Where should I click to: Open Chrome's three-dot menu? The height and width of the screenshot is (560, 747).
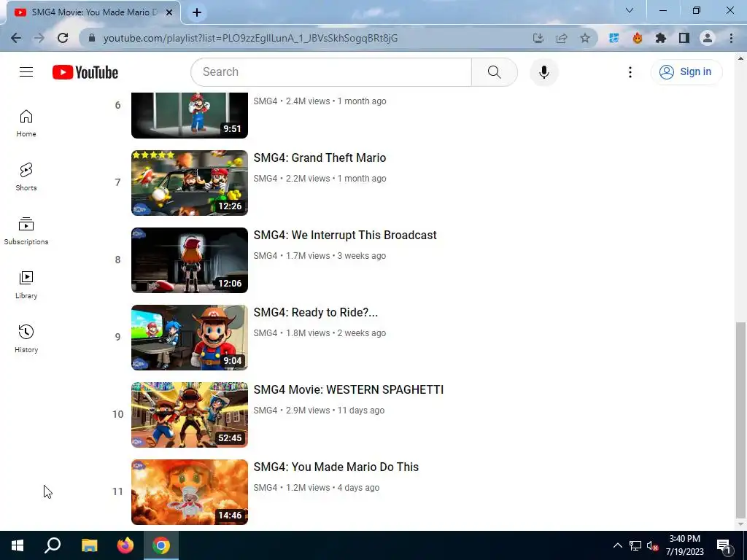[x=731, y=38]
